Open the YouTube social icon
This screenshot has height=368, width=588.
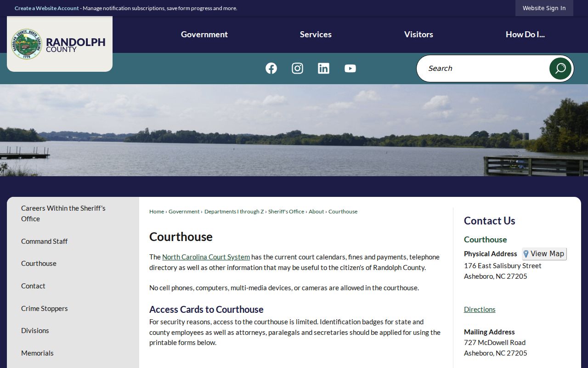(350, 69)
